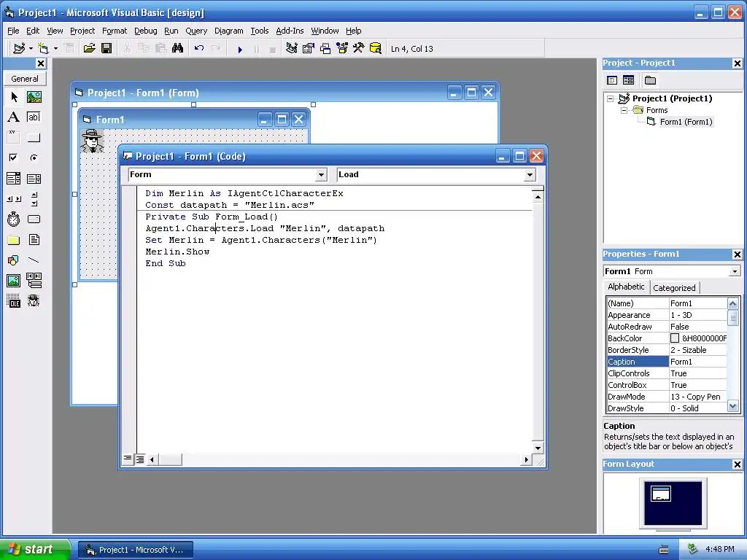
Task: Select the Pointer tool in toolbox
Action: click(x=14, y=97)
